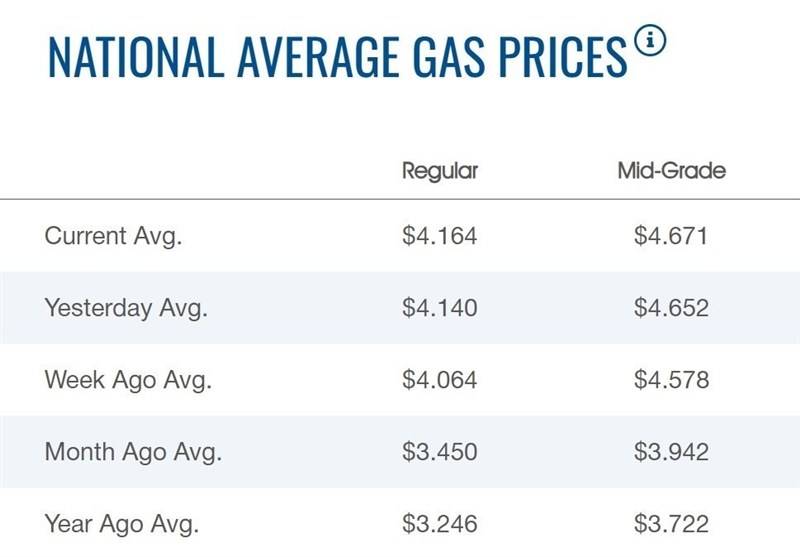Click the current regular price $4.164

[440, 237]
